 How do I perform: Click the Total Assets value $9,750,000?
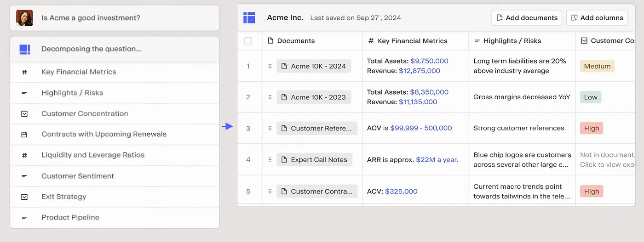429,61
